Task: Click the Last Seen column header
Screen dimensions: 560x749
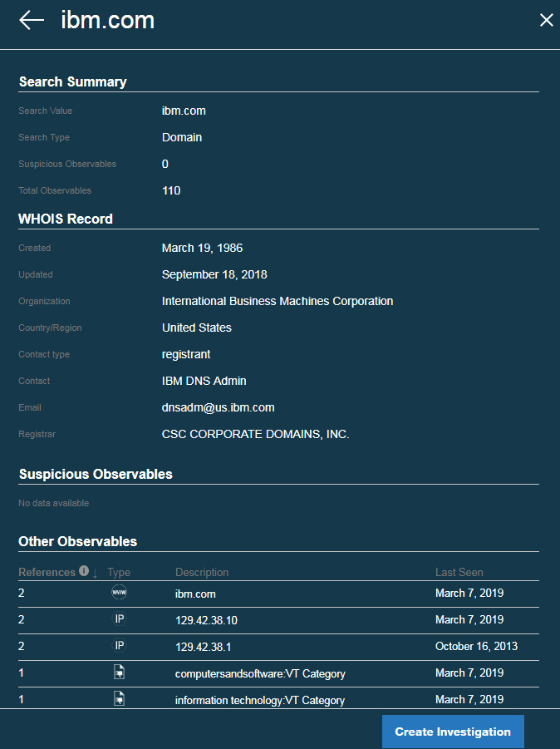Action: [x=459, y=572]
